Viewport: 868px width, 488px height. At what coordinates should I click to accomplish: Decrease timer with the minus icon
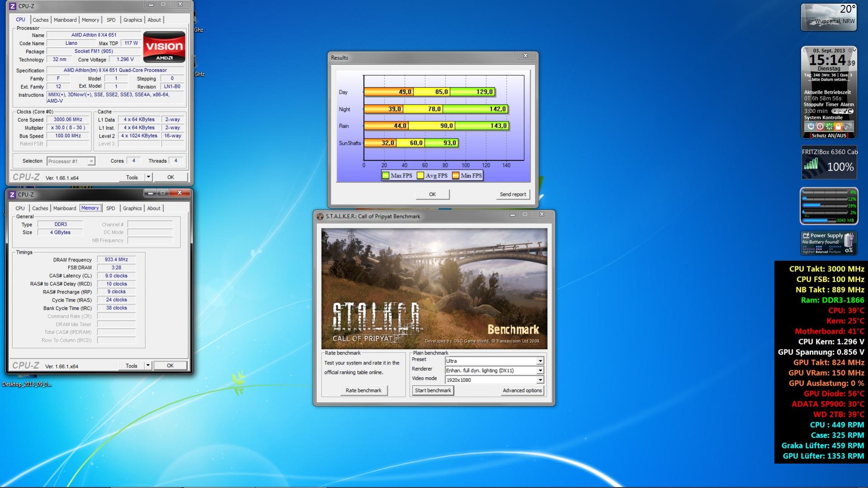[840, 111]
